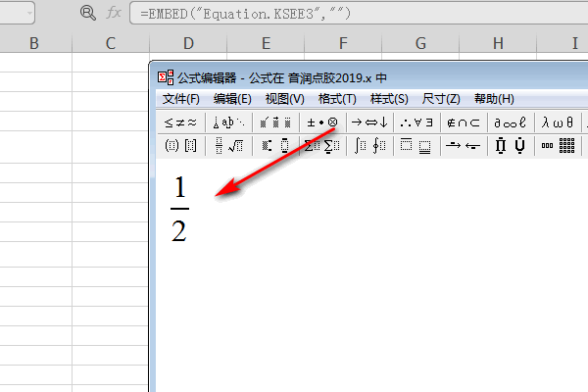This screenshot has height=392, width=588.
Task: Open the products and set theory templates palette
Action: (x=511, y=146)
